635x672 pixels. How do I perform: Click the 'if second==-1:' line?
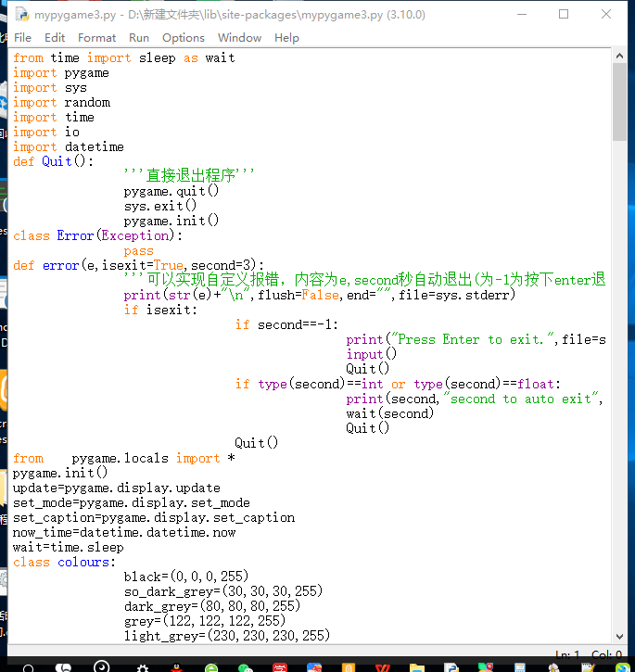pyautogui.click(x=286, y=324)
